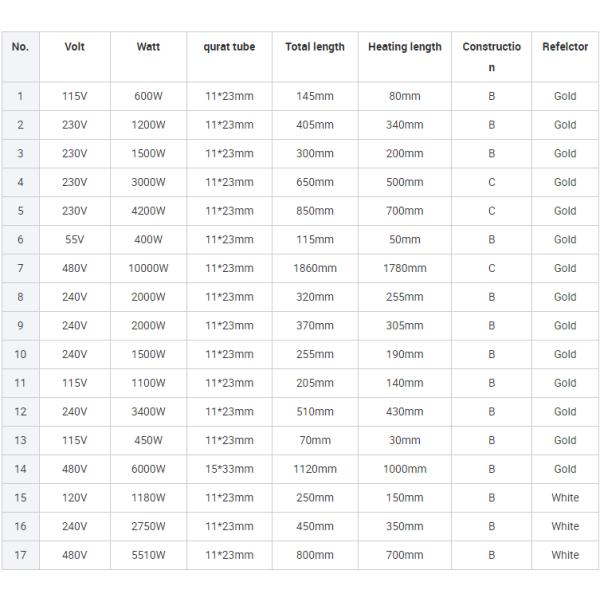Select the 350mm heating length cell

(405, 527)
